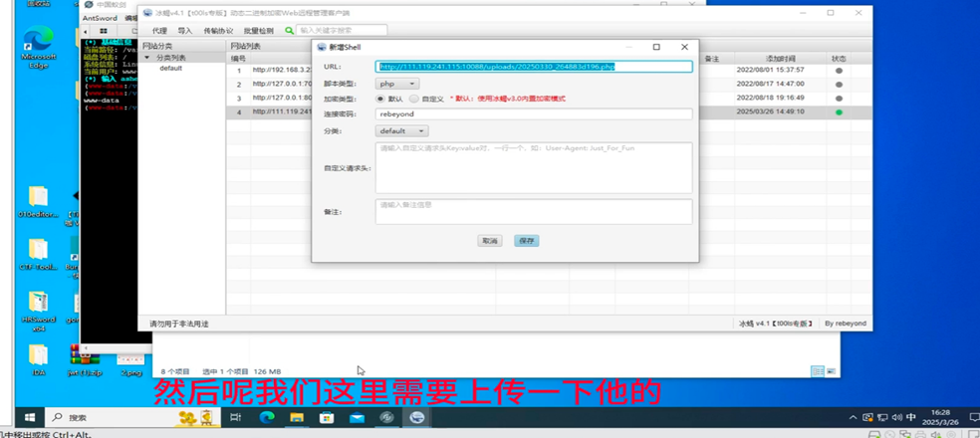
Task: Click the network tray icon
Action: click(x=882, y=417)
